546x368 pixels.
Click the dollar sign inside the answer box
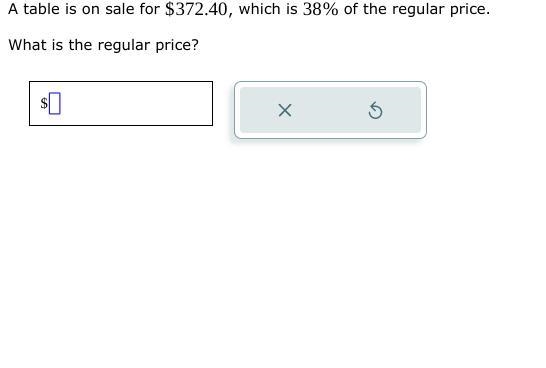coord(44,103)
